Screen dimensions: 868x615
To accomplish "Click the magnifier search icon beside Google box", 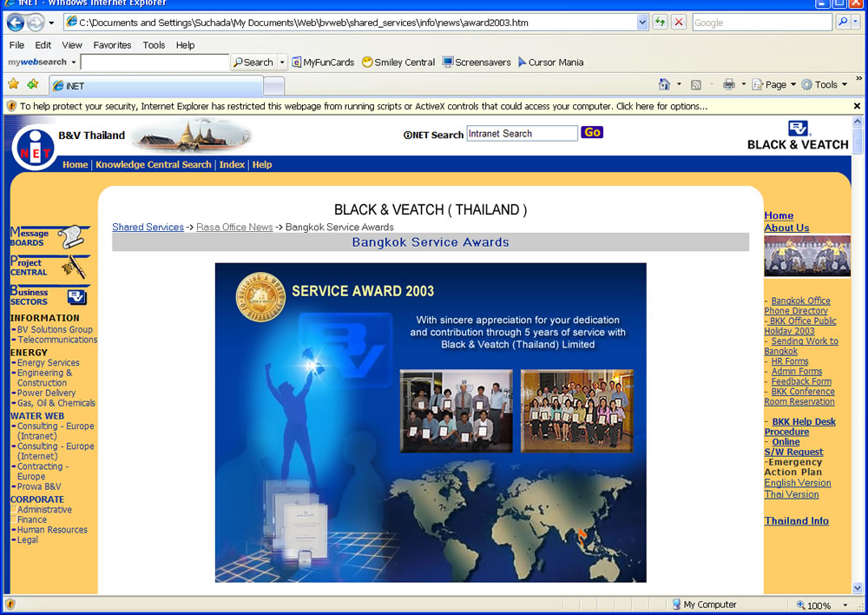I will (x=843, y=23).
